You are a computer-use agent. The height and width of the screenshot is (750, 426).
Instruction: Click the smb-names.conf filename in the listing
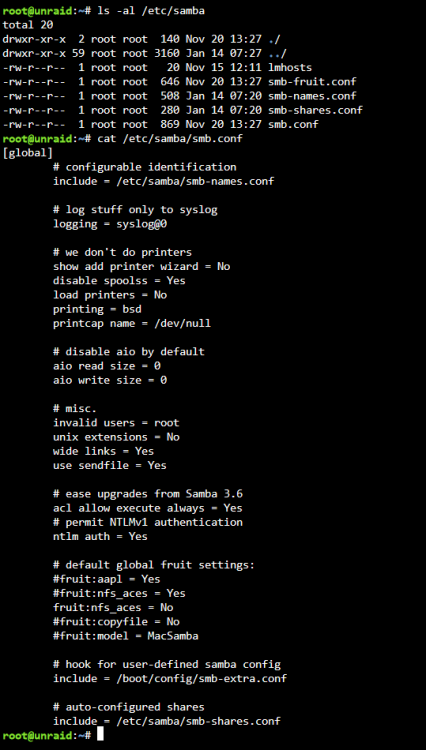[312, 96]
